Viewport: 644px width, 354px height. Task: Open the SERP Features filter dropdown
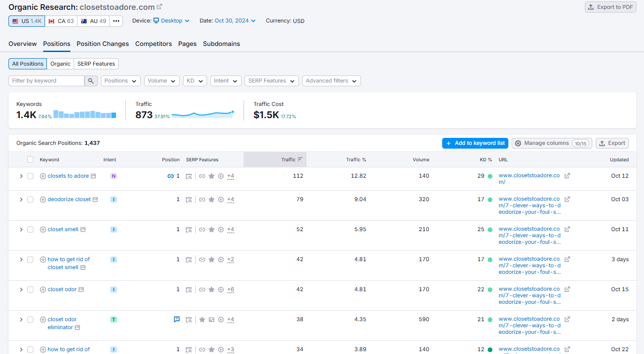(x=272, y=81)
